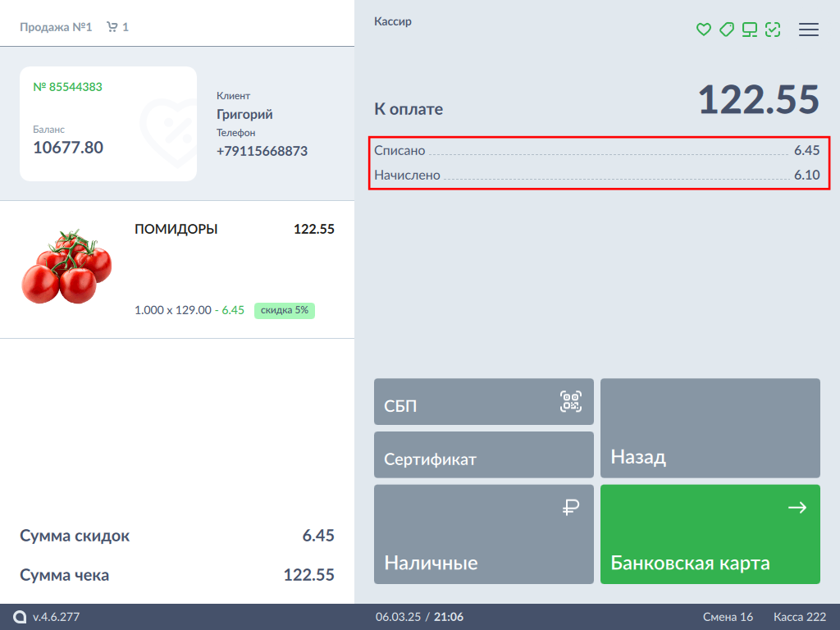Click the app logo beside version number
The width and height of the screenshot is (840, 630).
(x=20, y=617)
